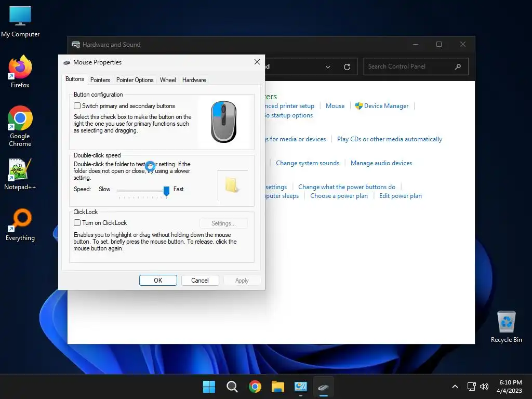Click OK in Mouse Properties
Viewport: 532px width, 399px height.
[x=158, y=280]
